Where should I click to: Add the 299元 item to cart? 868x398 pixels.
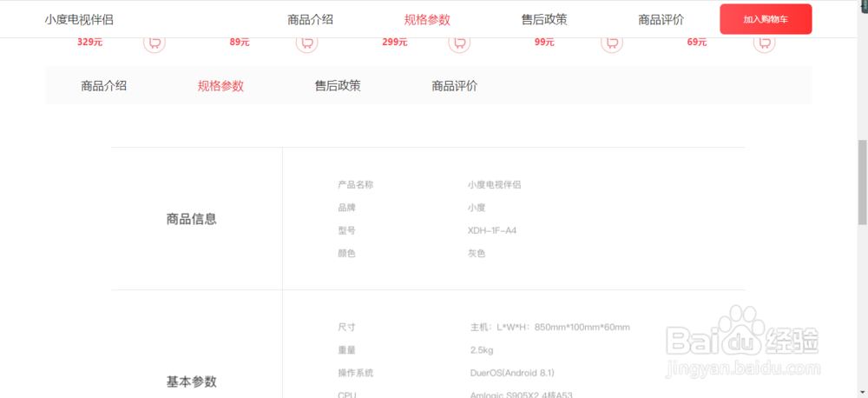pos(459,43)
